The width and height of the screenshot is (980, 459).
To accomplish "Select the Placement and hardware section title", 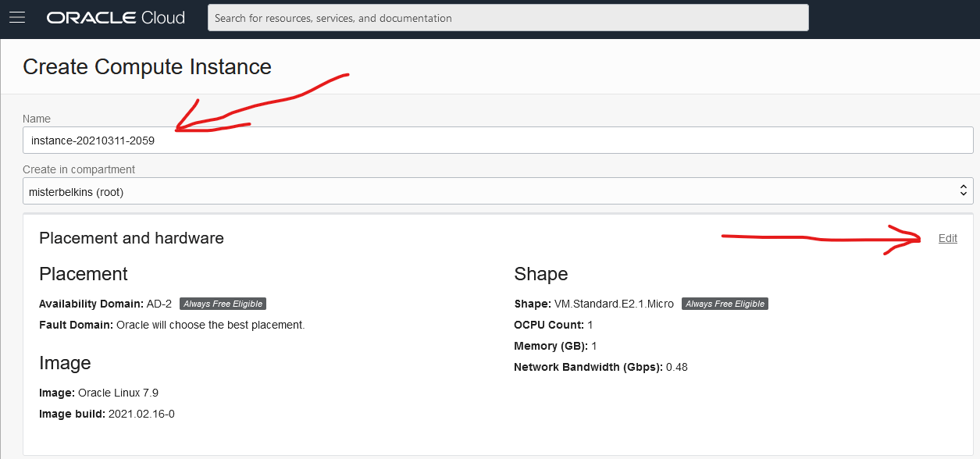I will 131,238.
